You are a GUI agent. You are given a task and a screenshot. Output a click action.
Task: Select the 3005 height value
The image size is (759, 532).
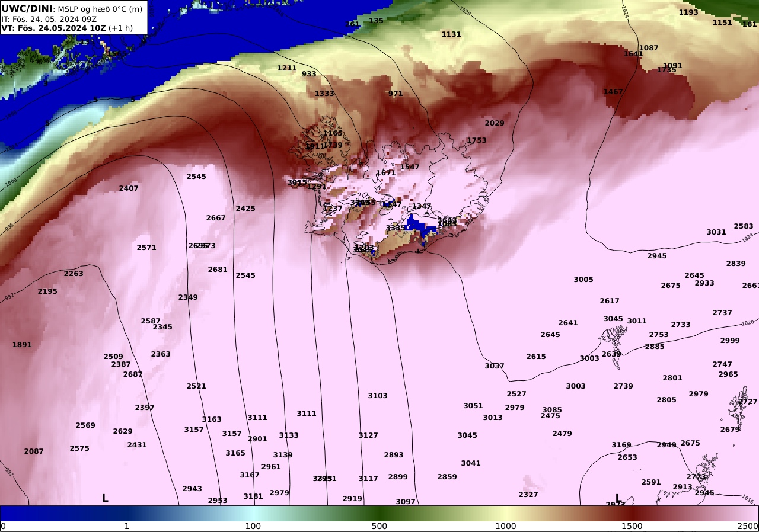[x=583, y=280]
